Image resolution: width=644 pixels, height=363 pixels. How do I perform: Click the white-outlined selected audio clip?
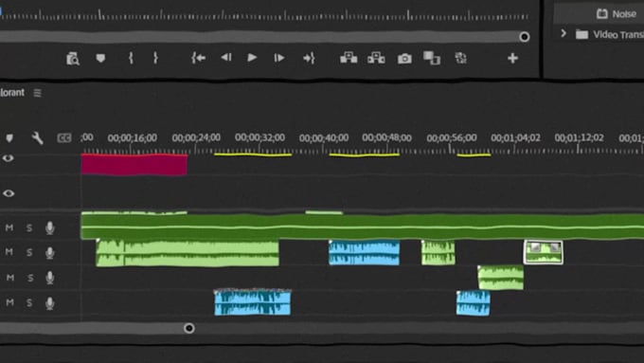coord(544,252)
